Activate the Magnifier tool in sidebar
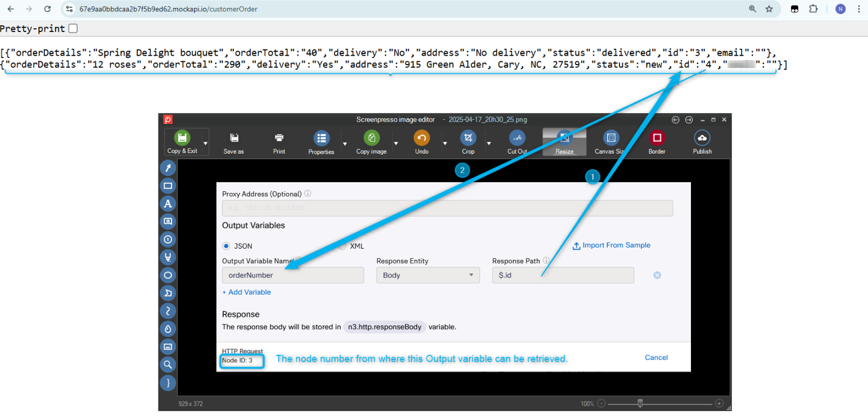The image size is (868, 419). coord(168,364)
